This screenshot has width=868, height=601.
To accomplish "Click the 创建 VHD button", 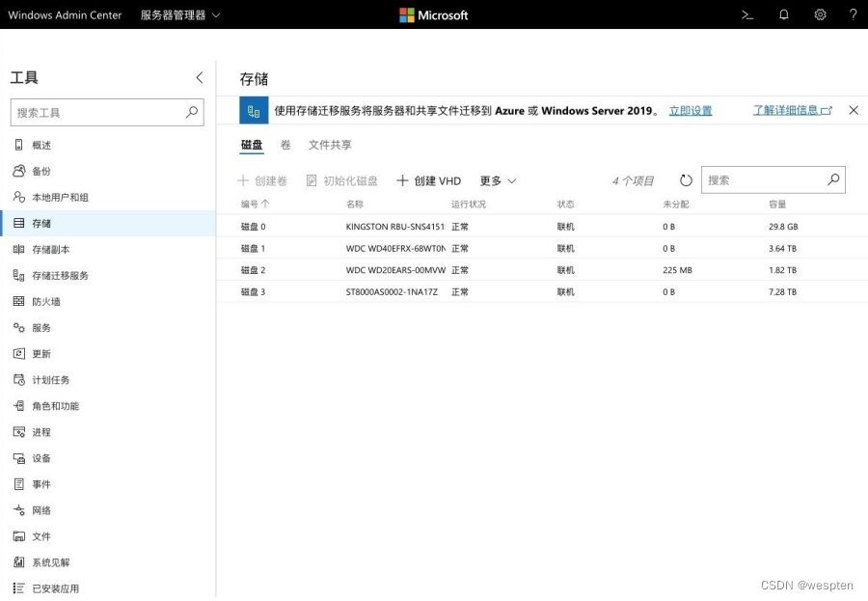I will click(429, 180).
